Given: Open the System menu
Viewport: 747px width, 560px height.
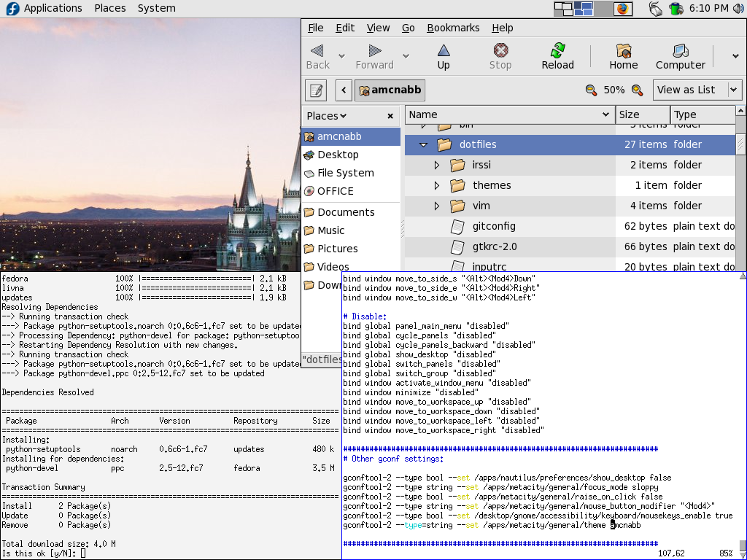Looking at the screenshot, I should pos(156,8).
